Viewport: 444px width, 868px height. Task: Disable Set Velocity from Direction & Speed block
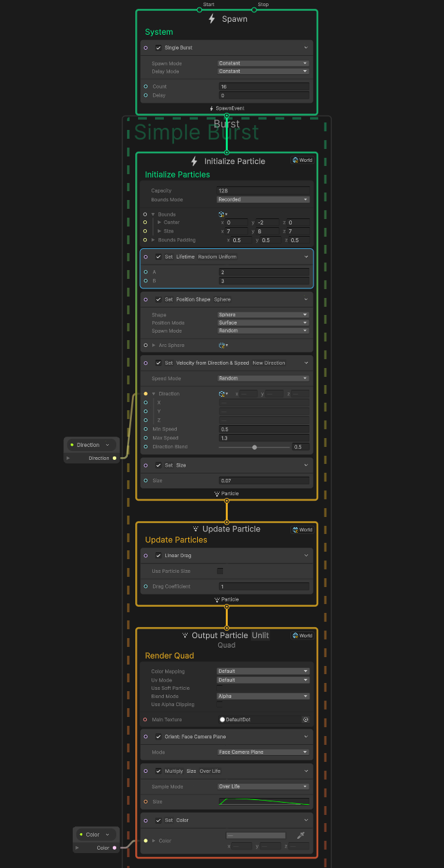tap(158, 363)
